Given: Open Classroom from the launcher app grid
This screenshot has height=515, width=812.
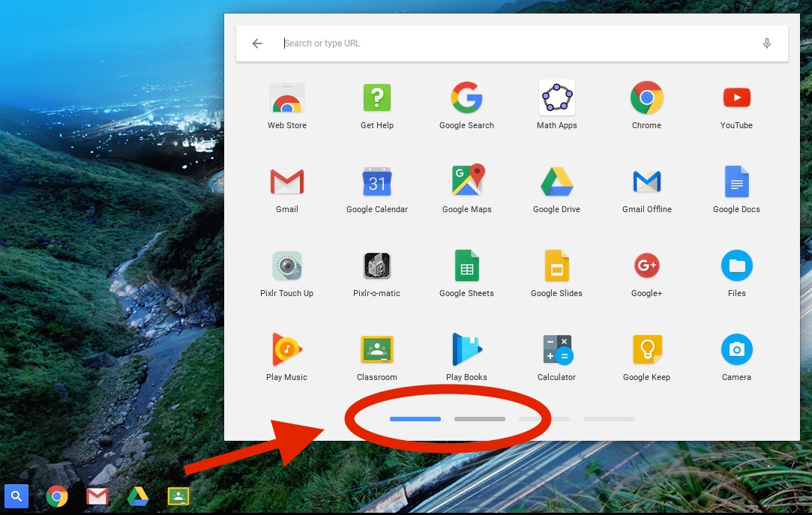Looking at the screenshot, I should pos(377,349).
